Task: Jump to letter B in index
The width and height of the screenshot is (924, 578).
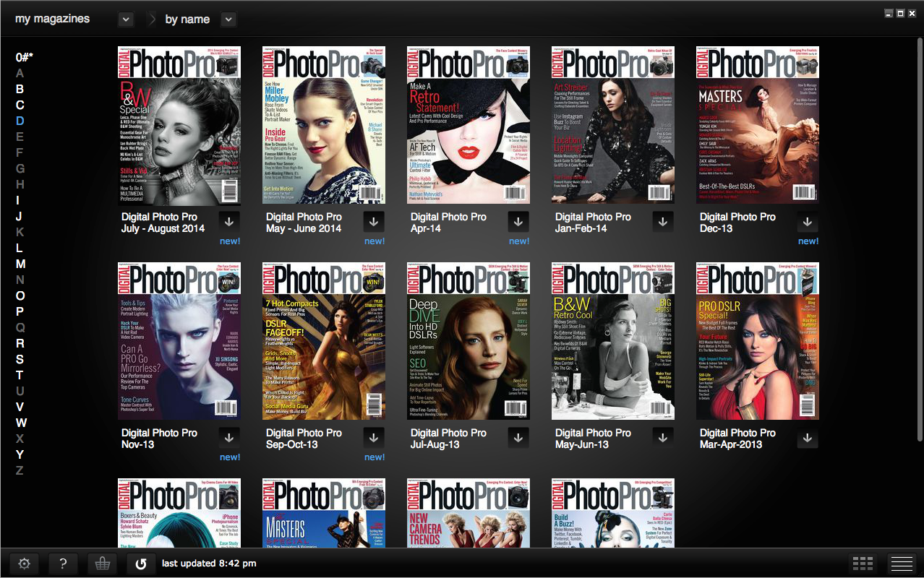Action: tap(20, 89)
